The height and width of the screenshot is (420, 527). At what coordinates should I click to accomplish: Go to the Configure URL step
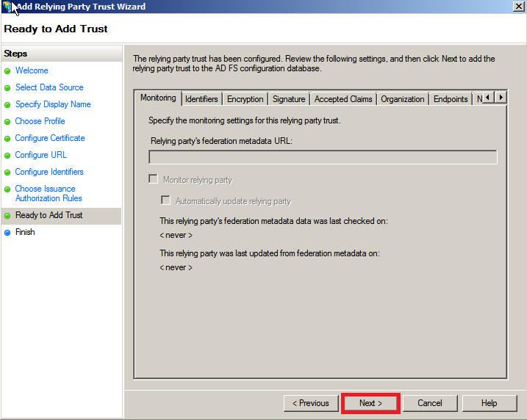coord(40,155)
